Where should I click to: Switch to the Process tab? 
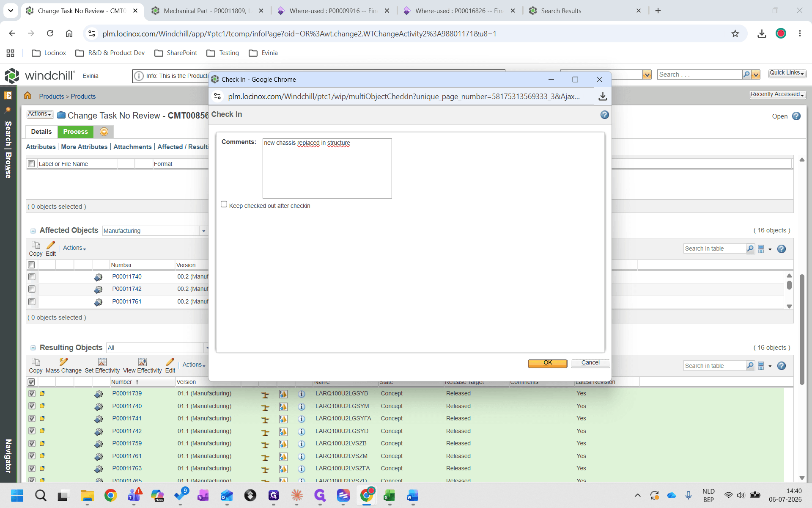75,132
